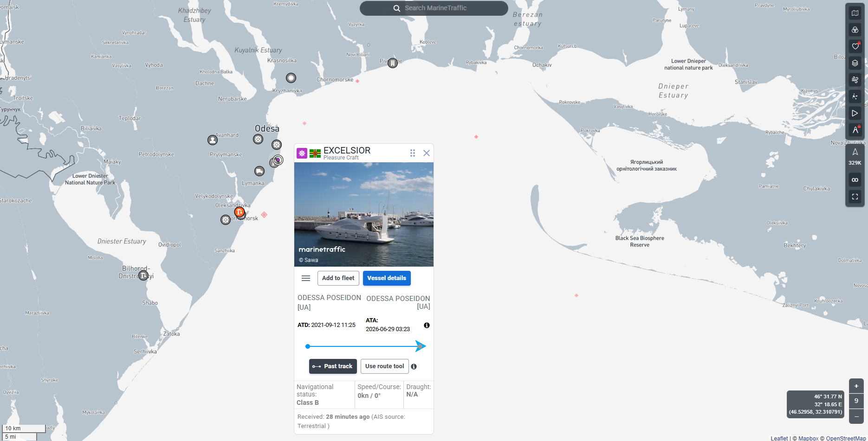The width and height of the screenshot is (868, 441).
Task: Enter fullscreen map mode
Action: coord(855,197)
